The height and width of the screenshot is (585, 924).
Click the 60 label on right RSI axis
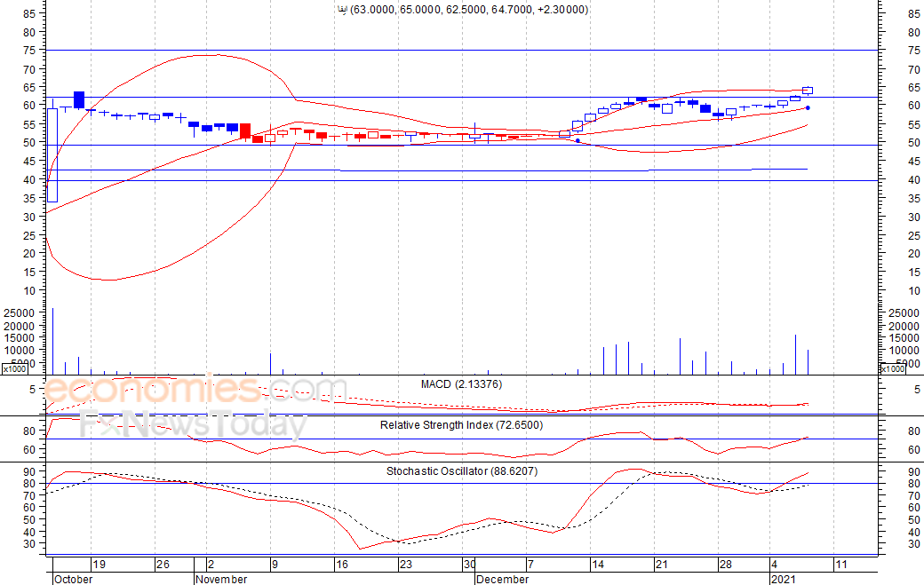pos(914,450)
